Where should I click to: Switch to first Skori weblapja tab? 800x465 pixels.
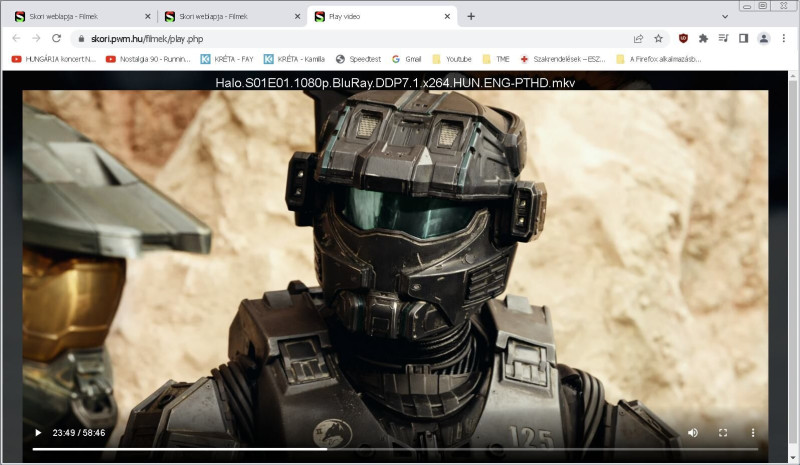point(83,16)
